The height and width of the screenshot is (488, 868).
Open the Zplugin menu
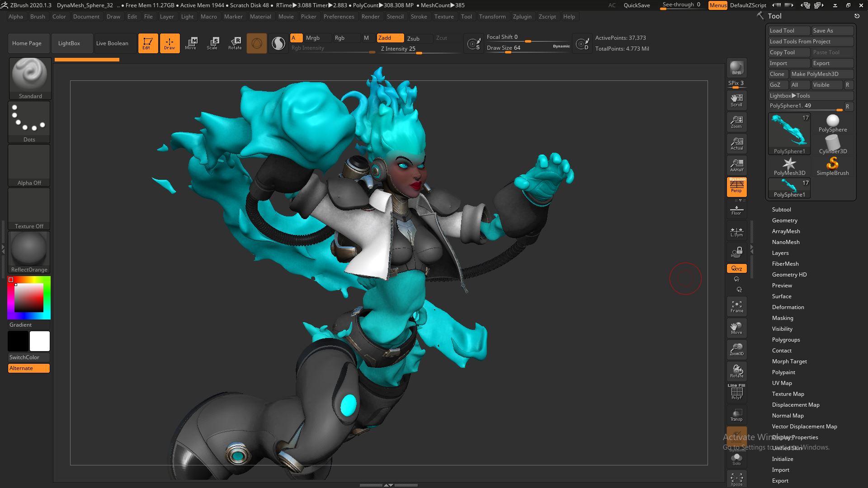click(x=522, y=17)
